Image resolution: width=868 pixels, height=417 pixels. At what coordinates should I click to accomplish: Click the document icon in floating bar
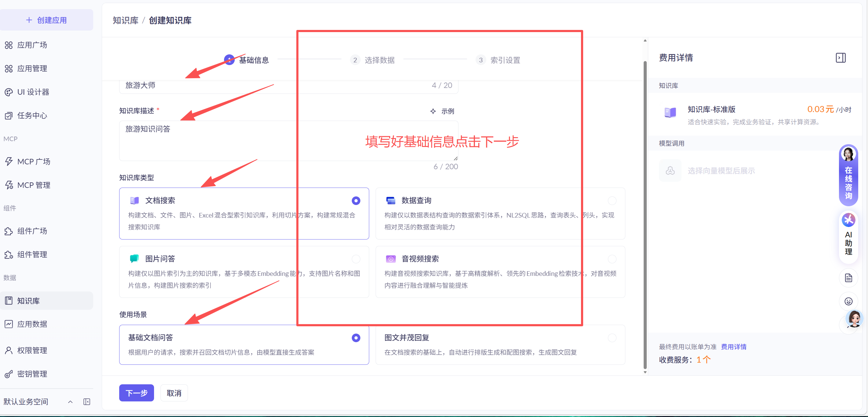pyautogui.click(x=848, y=278)
